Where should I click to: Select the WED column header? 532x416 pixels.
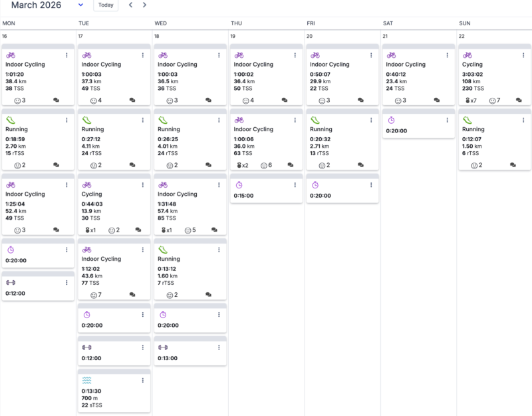(x=160, y=23)
